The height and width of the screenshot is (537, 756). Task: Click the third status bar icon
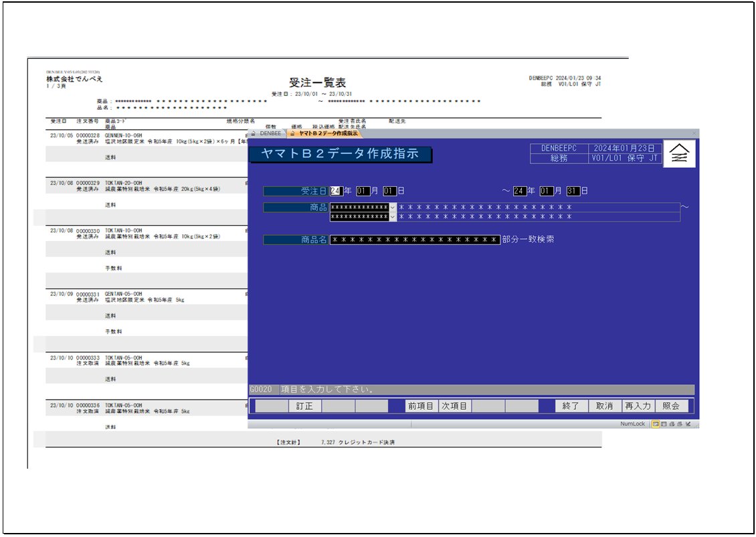pos(672,424)
